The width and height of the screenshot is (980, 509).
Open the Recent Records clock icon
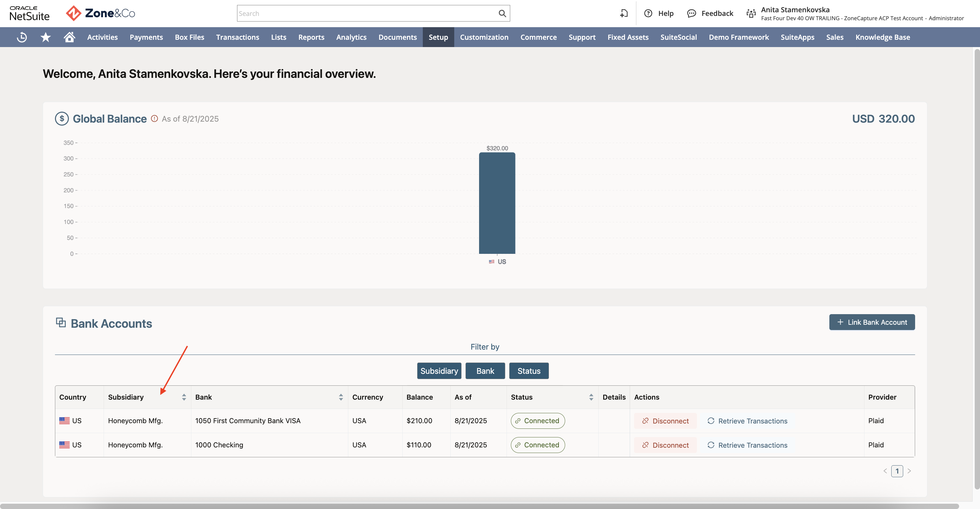click(22, 37)
